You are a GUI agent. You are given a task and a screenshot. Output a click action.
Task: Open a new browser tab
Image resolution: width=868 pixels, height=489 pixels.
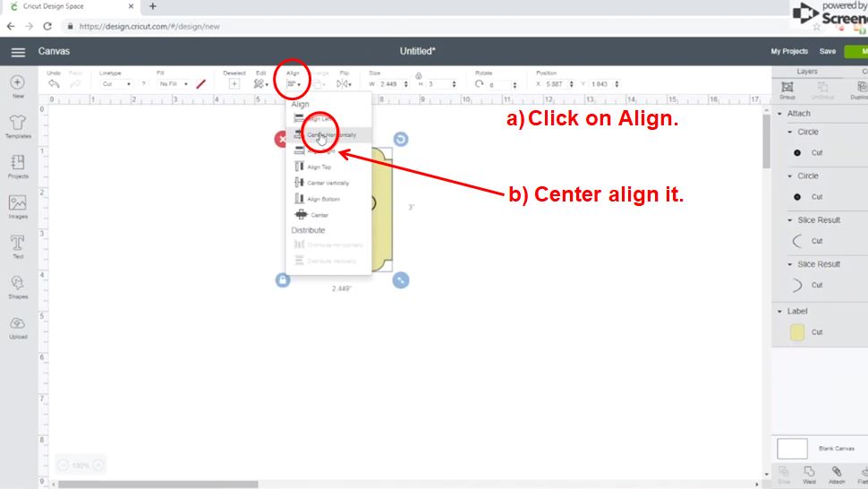pos(153,6)
